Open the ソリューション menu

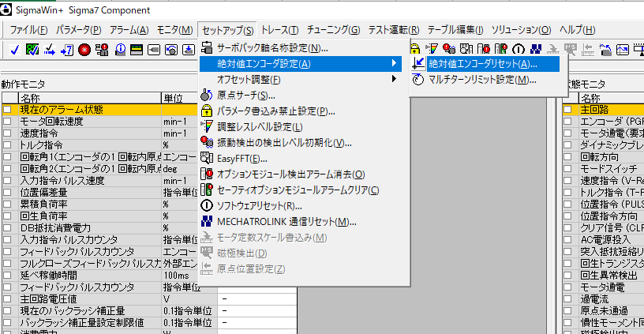click(521, 30)
